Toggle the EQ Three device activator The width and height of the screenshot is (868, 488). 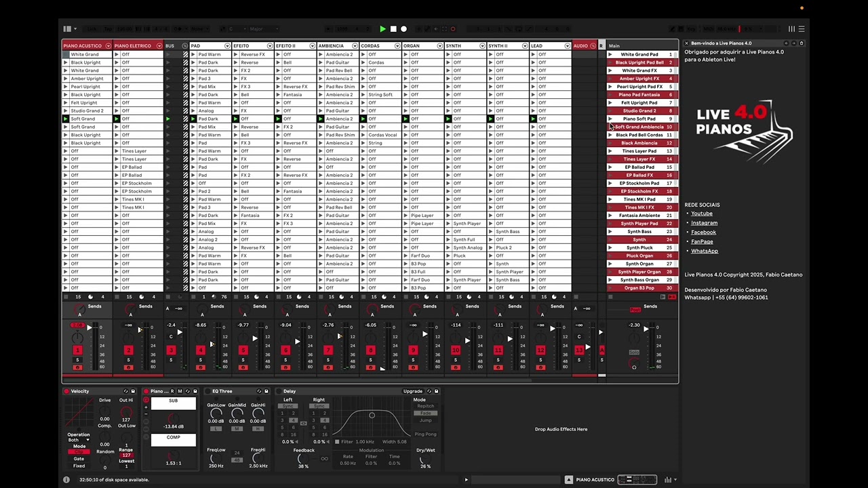[208, 391]
